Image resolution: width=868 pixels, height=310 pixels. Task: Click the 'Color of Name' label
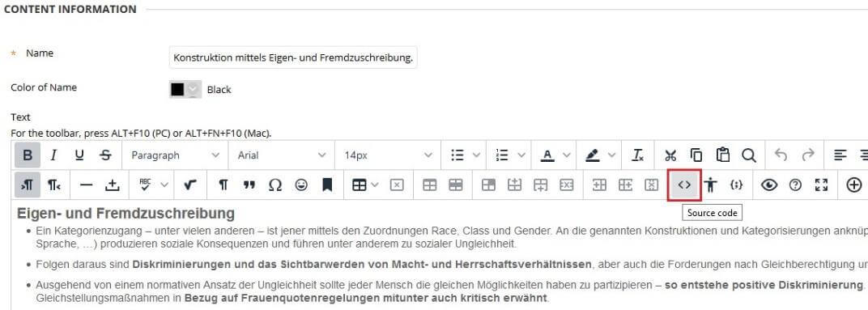point(44,87)
